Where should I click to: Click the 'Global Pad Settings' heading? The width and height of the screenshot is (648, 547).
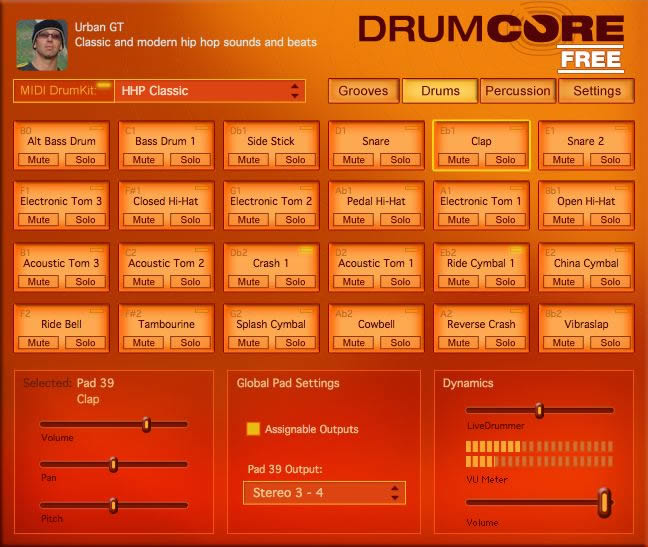click(288, 383)
